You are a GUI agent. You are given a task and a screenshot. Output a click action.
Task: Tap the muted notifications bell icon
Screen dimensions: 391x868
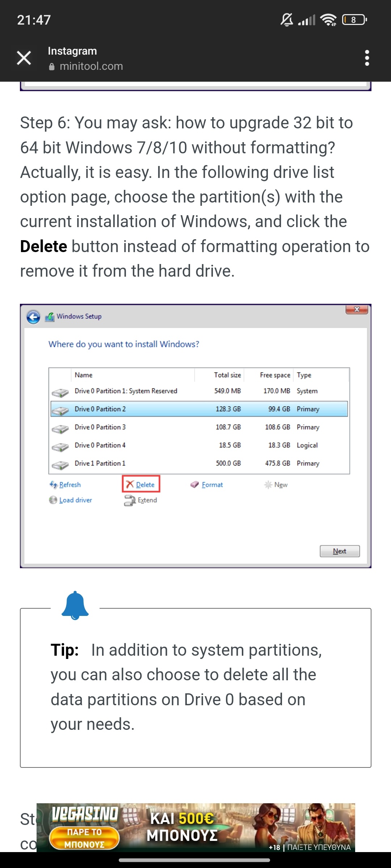(x=287, y=20)
